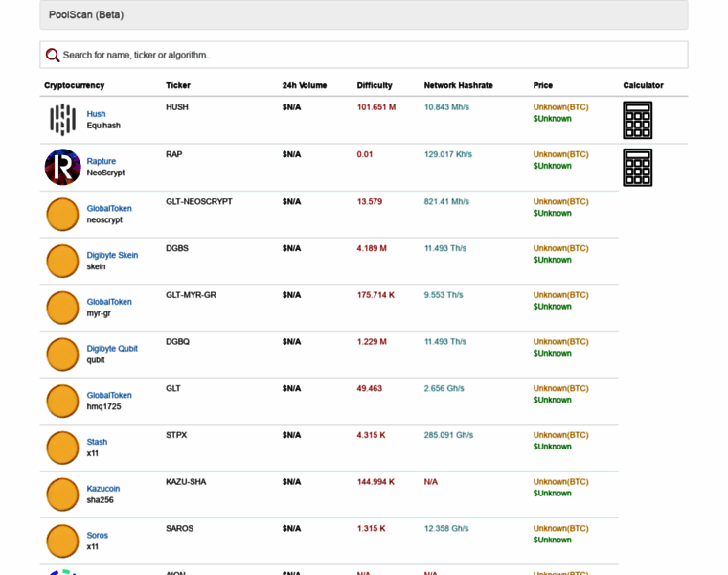Click the Ticker column header
Screen dimensions: 728x575
pyautogui.click(x=178, y=85)
